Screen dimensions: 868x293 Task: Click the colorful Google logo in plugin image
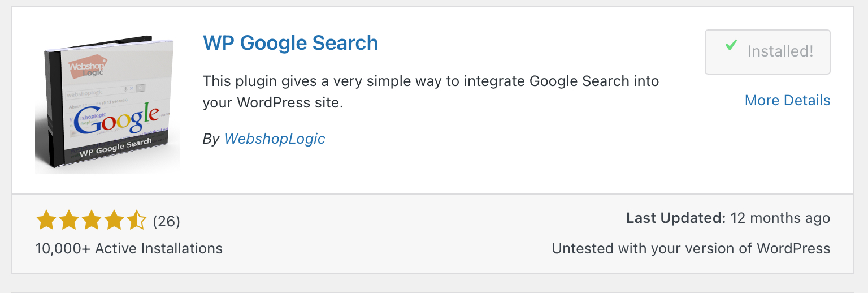click(116, 120)
